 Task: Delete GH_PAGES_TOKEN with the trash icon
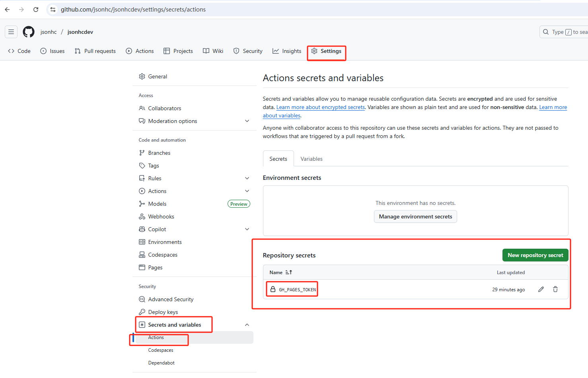pos(555,289)
